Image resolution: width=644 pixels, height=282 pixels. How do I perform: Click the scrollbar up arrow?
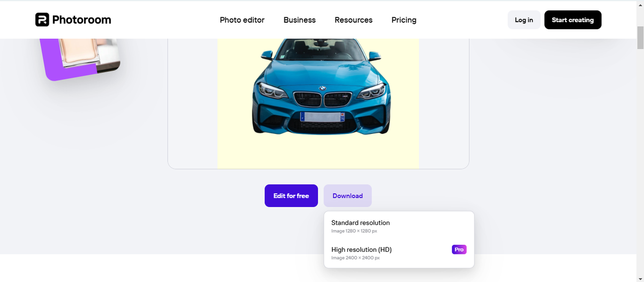coord(640,4)
